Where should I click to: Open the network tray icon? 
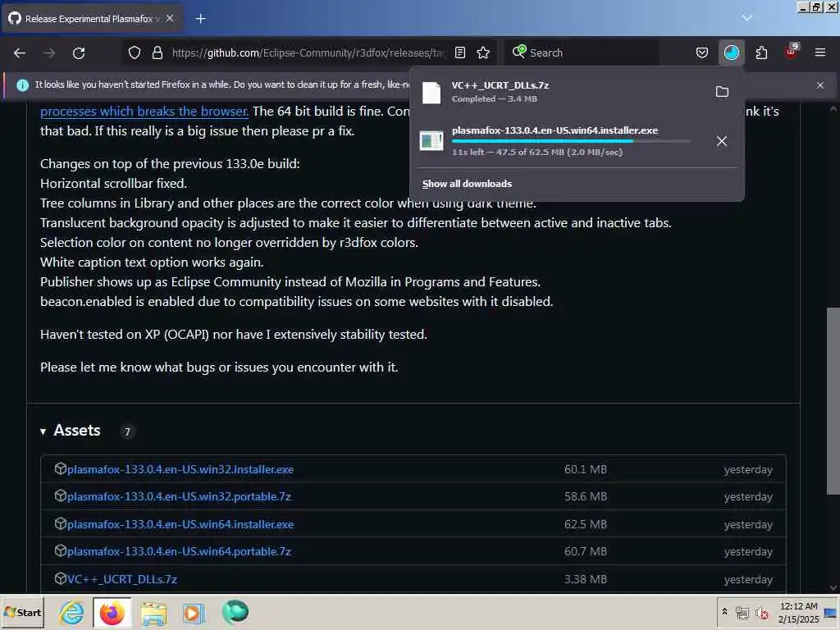742,612
